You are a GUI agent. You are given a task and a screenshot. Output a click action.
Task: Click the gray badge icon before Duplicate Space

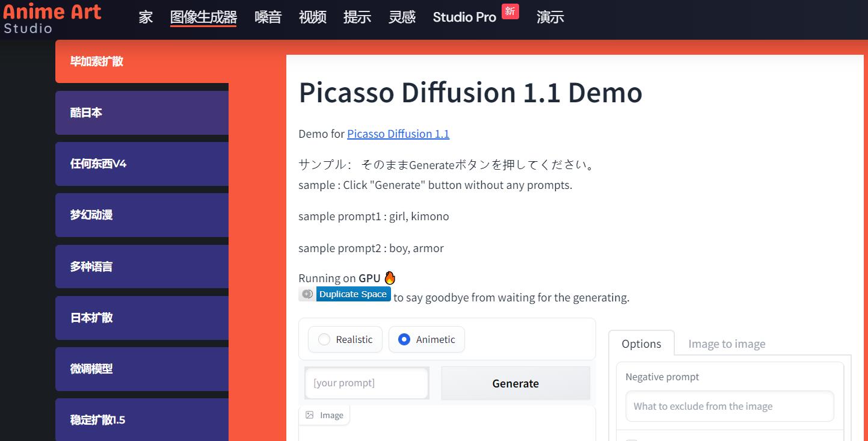click(307, 294)
